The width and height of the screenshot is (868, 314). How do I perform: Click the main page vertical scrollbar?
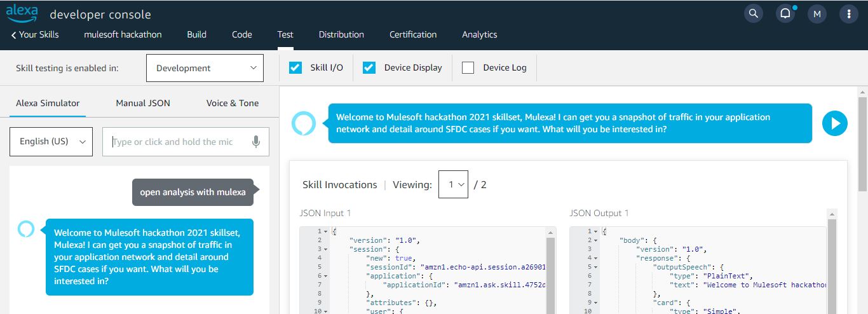[862, 144]
